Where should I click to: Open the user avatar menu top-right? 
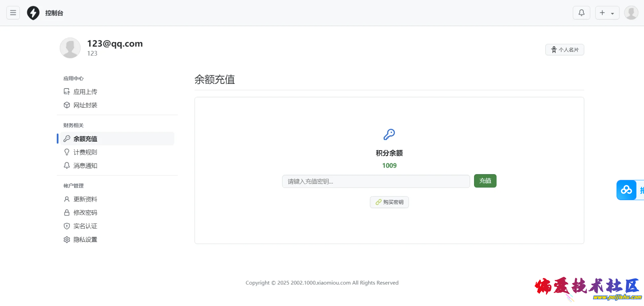tap(631, 13)
